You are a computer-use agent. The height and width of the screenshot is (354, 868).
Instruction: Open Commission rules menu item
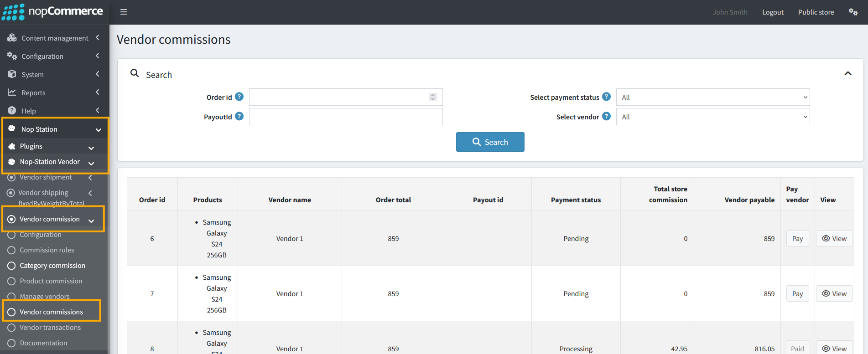pos(47,250)
